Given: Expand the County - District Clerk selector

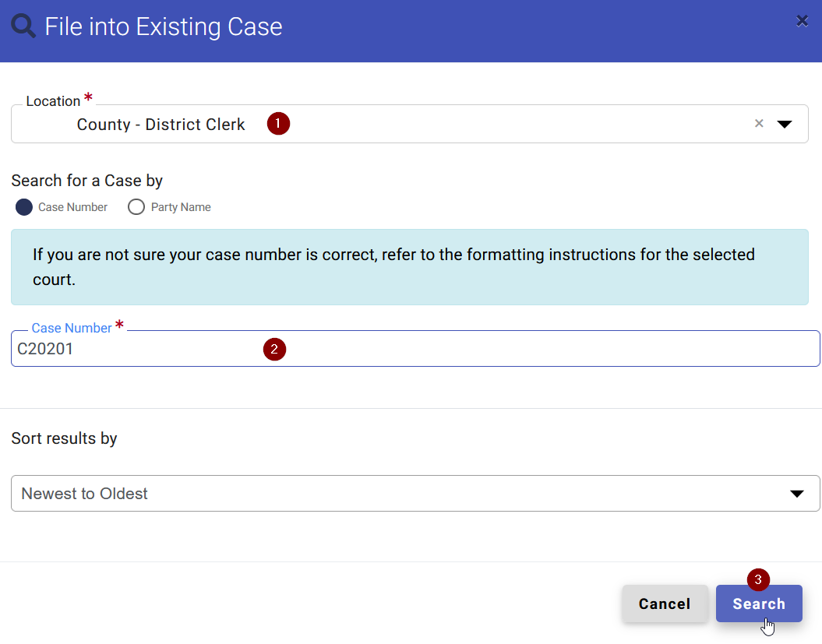Looking at the screenshot, I should [x=785, y=123].
